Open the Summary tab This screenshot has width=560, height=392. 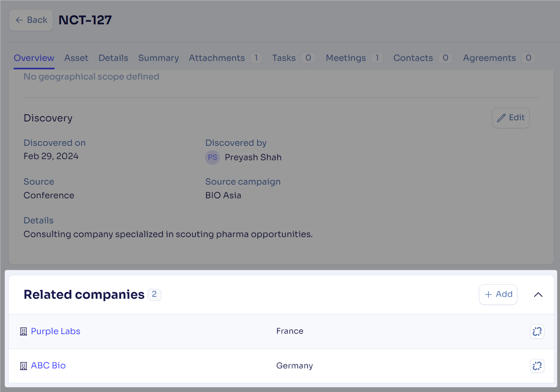158,58
